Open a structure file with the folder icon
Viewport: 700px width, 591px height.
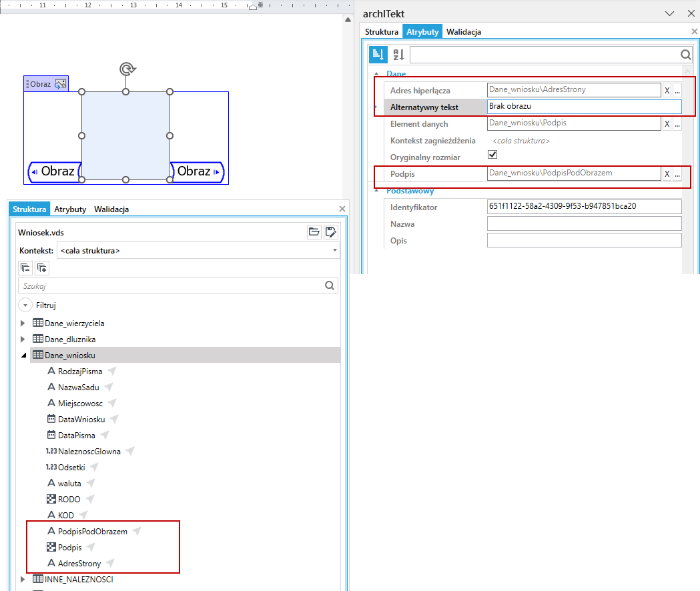[314, 231]
